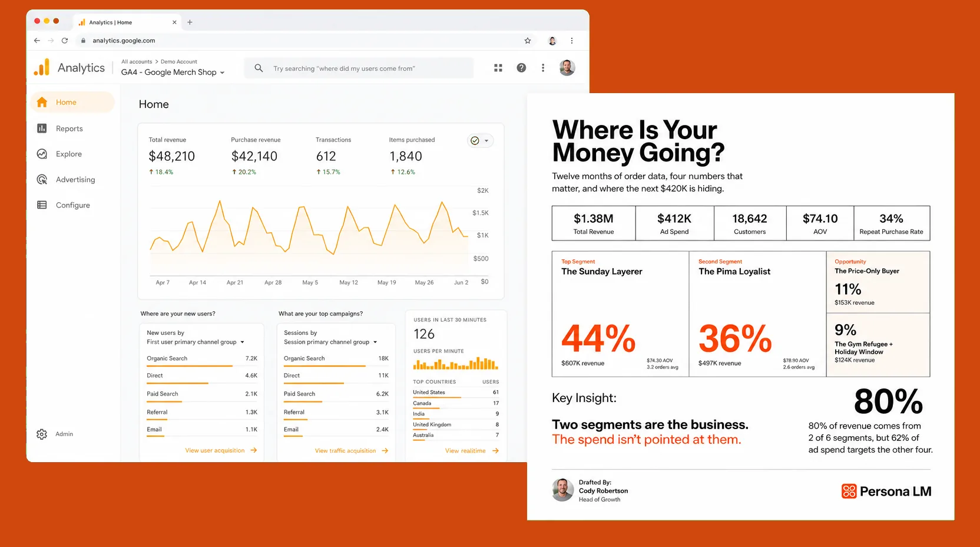Open the Advertising sidebar icon

[42, 179]
